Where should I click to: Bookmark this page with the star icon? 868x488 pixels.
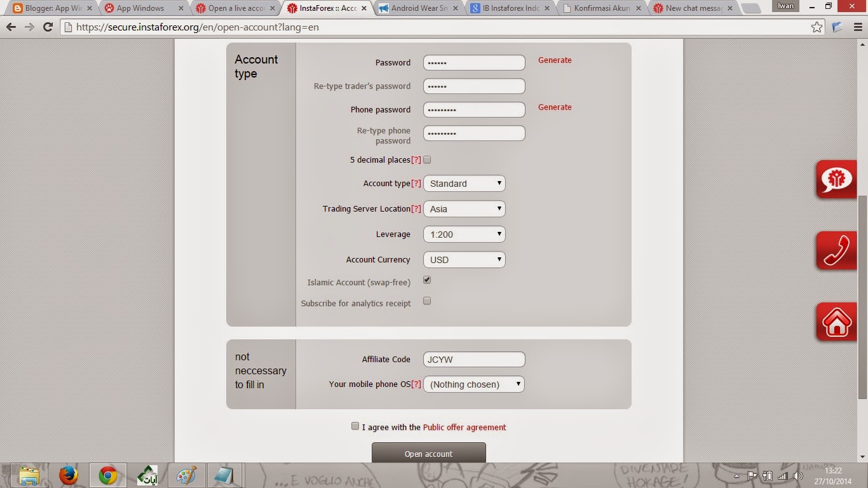pyautogui.click(x=817, y=27)
